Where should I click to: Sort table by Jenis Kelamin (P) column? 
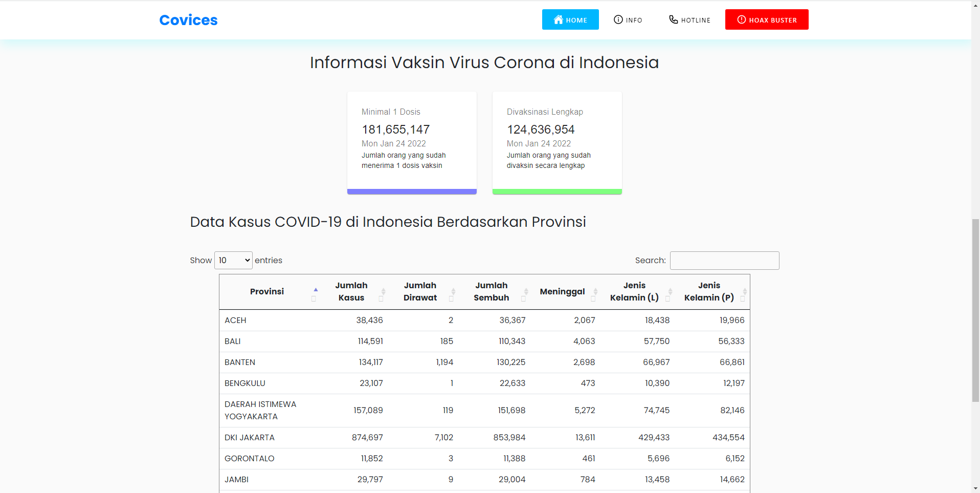712,292
